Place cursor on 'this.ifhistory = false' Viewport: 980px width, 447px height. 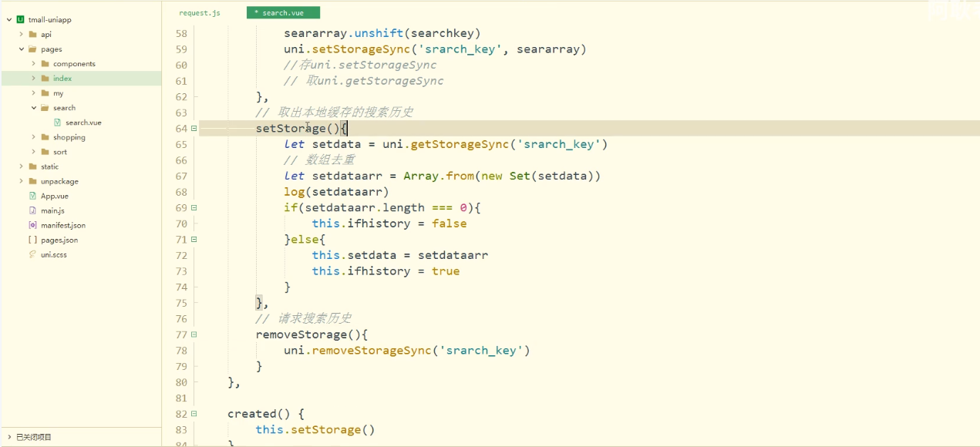pos(389,223)
